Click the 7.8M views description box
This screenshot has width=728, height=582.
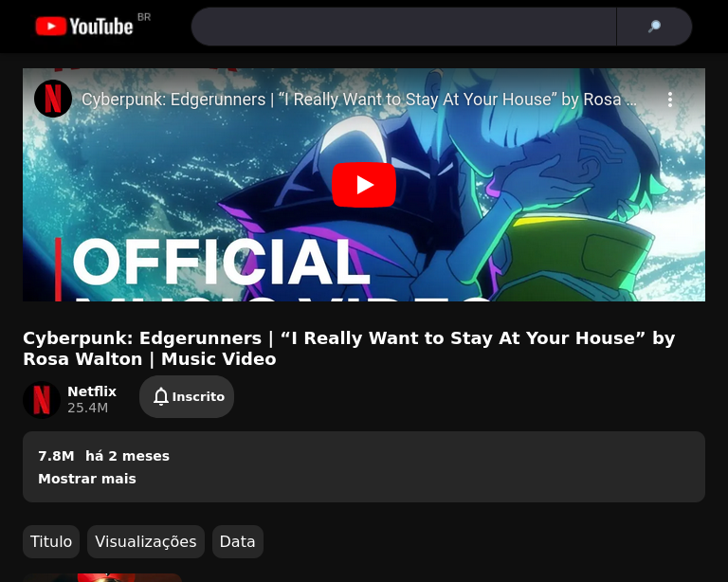click(x=364, y=467)
